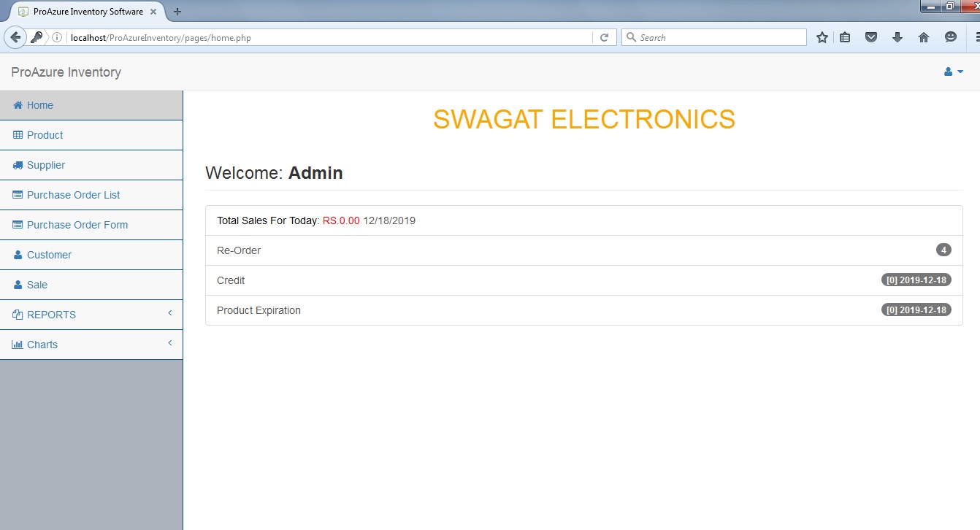The image size is (980, 530).
Task: Reload the page with the refresh icon
Action: click(x=604, y=37)
